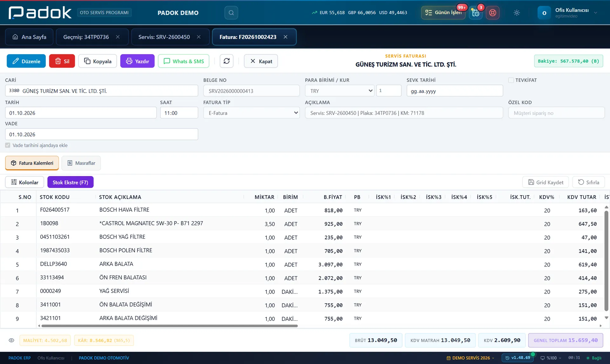Expand the E-Fatura type dropdown
Screen dimensions: 610x364
click(251, 113)
